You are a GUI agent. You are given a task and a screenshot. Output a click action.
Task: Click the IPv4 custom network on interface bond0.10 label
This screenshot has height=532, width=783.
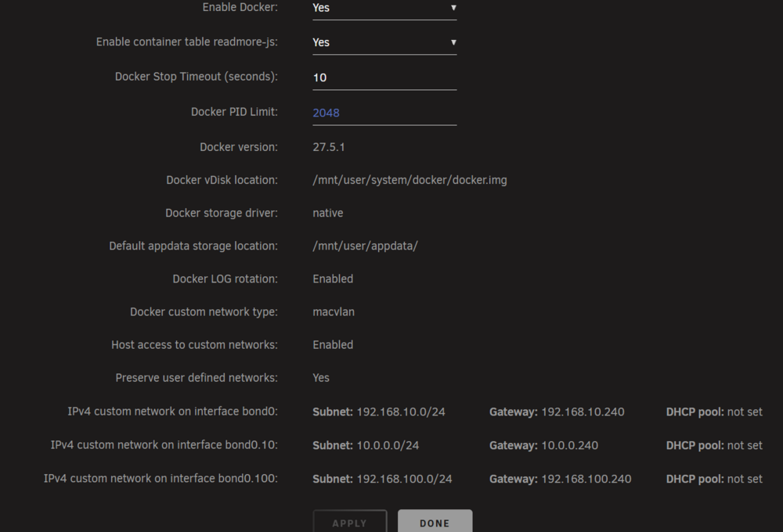(164, 445)
